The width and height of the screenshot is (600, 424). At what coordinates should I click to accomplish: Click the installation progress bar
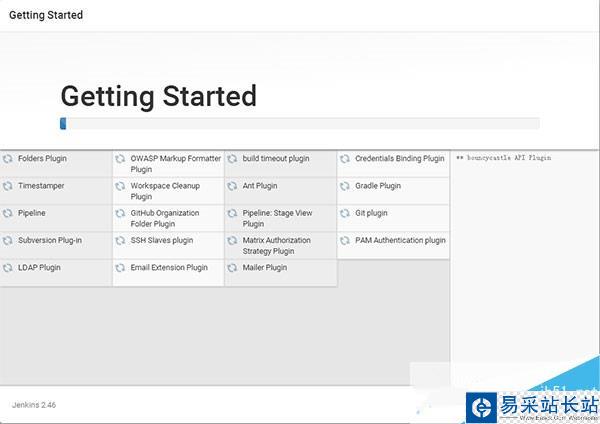pyautogui.click(x=300, y=124)
